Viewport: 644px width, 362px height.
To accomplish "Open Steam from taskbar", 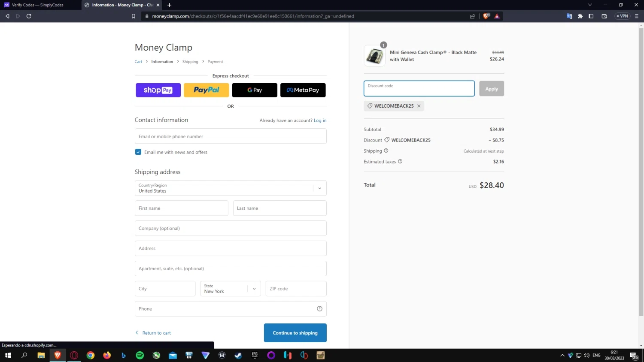I will click(x=238, y=355).
